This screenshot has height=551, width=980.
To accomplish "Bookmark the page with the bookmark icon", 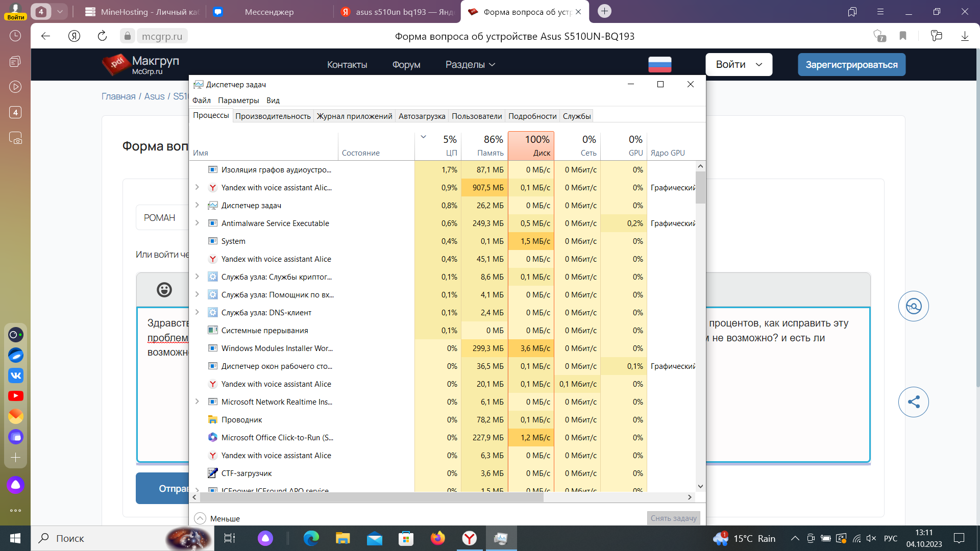I will tap(903, 36).
